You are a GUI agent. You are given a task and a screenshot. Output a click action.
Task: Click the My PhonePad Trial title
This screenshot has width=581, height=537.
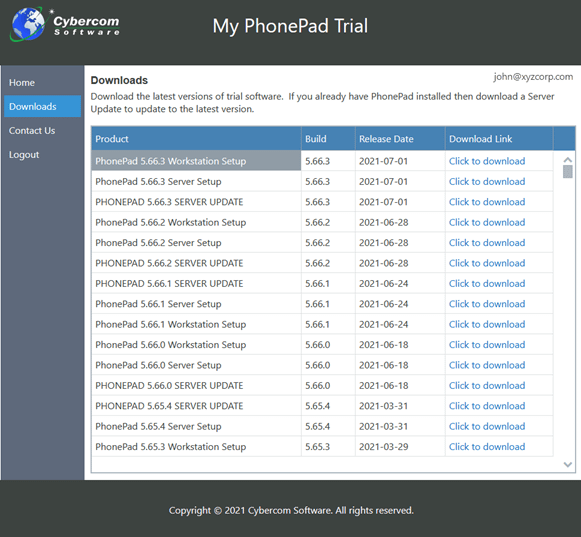pyautogui.click(x=290, y=26)
